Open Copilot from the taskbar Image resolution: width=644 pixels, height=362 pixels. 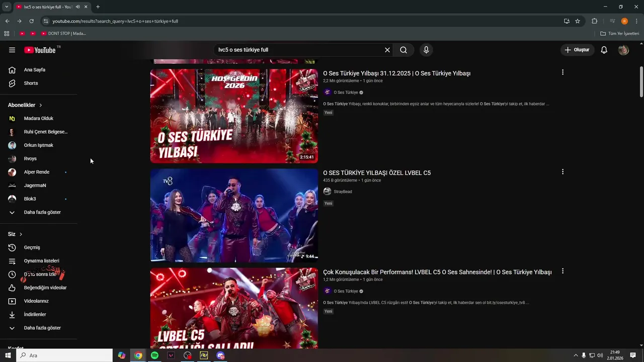click(121, 355)
